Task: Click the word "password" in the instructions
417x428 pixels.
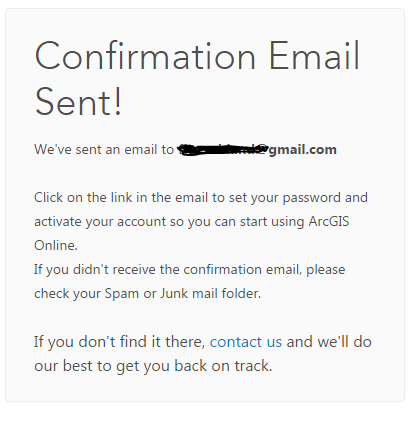Action: pyautogui.click(x=311, y=198)
